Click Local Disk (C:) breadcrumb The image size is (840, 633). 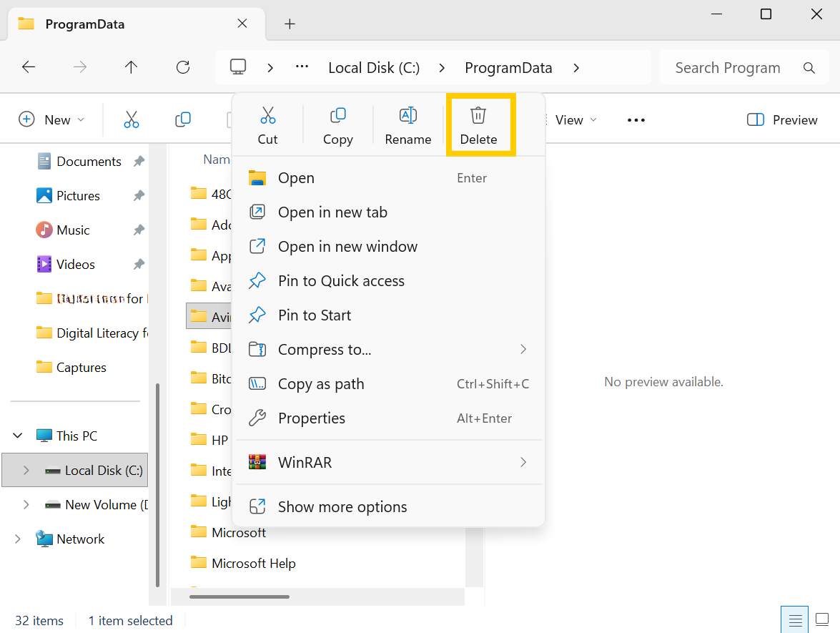pyautogui.click(x=374, y=68)
